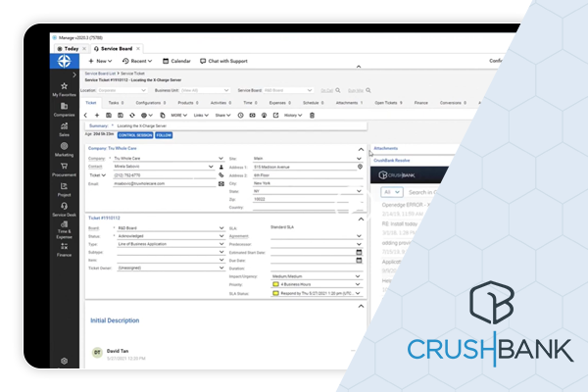Open the Links dropdown
588x392 pixels.
201,116
